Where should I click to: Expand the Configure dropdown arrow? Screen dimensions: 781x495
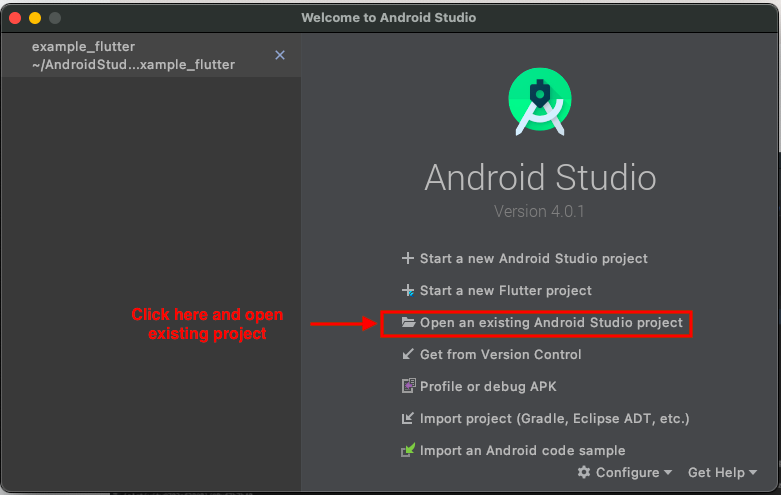click(x=668, y=473)
